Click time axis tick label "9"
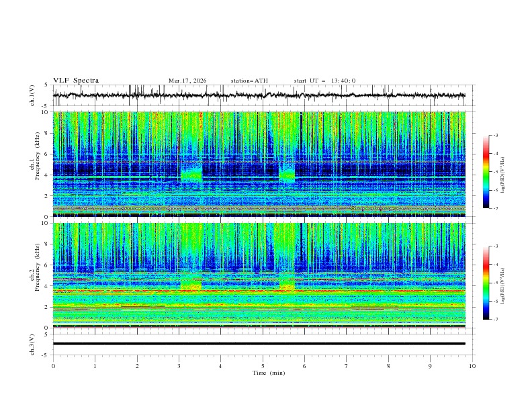The height and width of the screenshot is (411, 532). [430, 366]
